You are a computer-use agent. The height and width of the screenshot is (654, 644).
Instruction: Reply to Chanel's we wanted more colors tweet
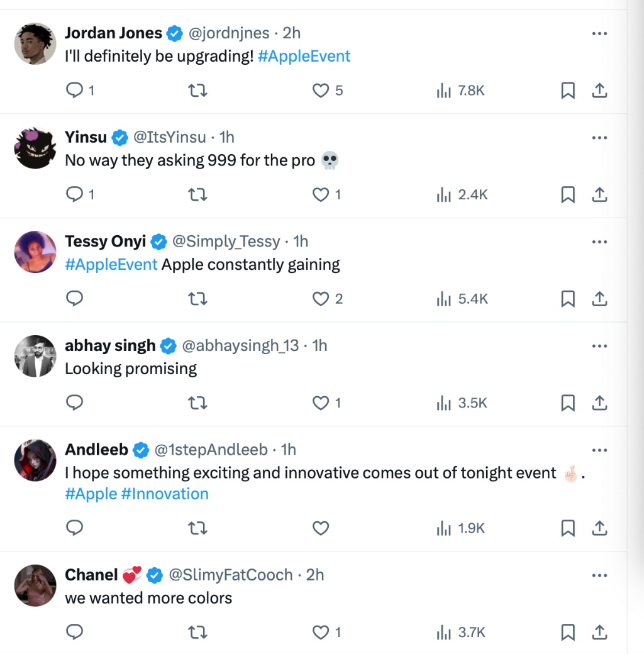pos(75,632)
